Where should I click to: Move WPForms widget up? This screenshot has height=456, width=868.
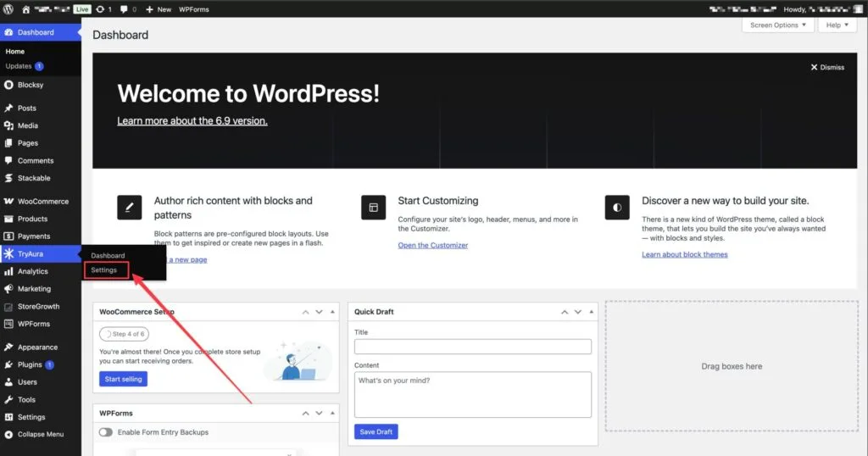305,414
